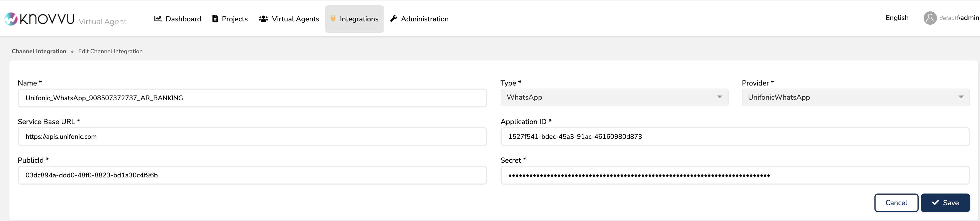Open the English language selector
This screenshot has height=221, width=980.
tap(897, 18)
